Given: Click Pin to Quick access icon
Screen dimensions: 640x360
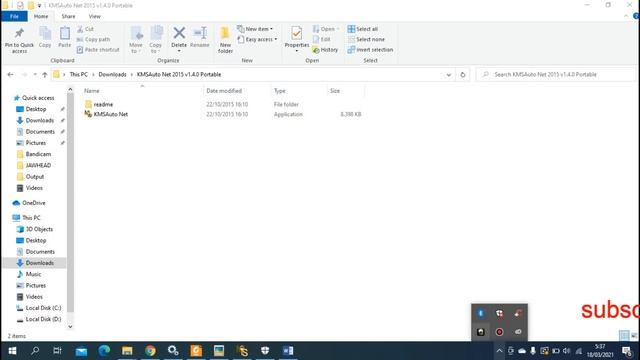Looking at the screenshot, I should point(19,33).
